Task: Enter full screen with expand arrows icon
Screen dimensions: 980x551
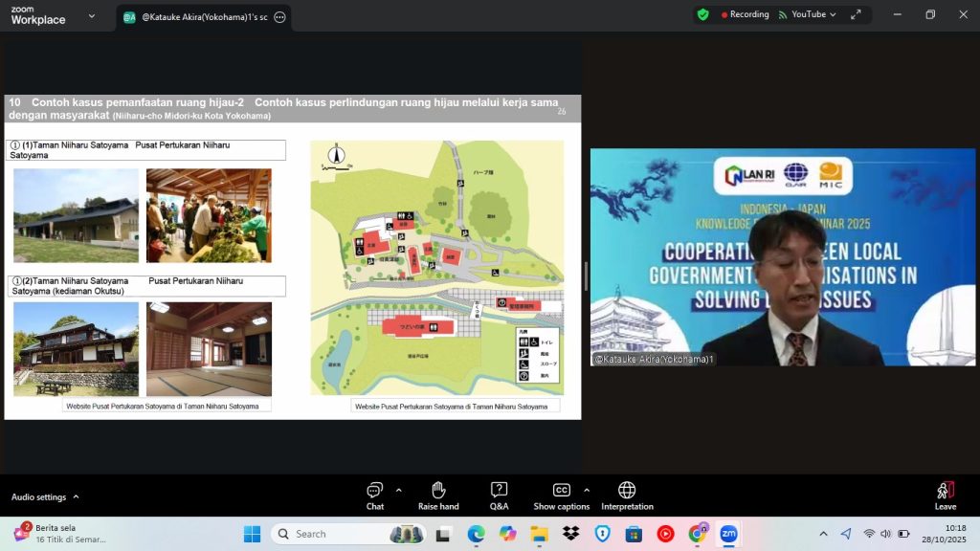Action: (x=857, y=14)
